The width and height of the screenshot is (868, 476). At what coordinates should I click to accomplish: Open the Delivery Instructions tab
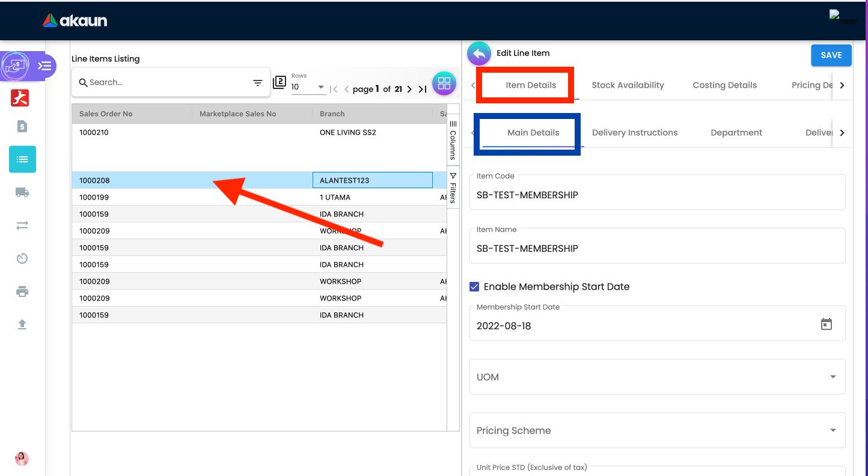point(634,133)
